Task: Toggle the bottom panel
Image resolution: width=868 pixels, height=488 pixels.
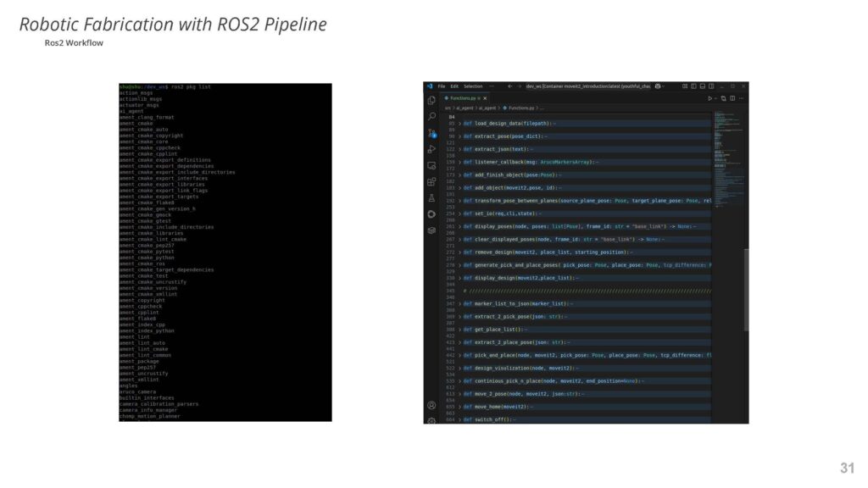Action: (x=703, y=86)
